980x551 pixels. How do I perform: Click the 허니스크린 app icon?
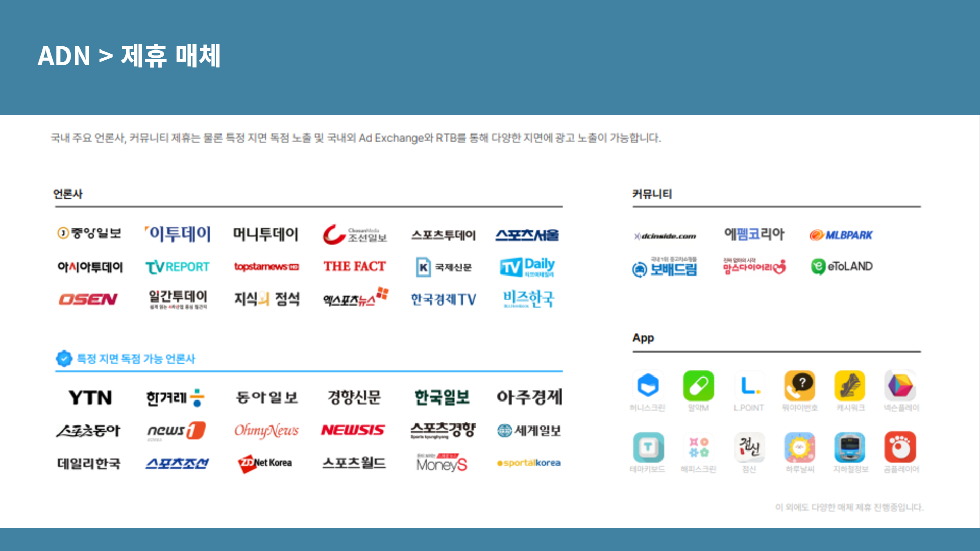pos(648,386)
